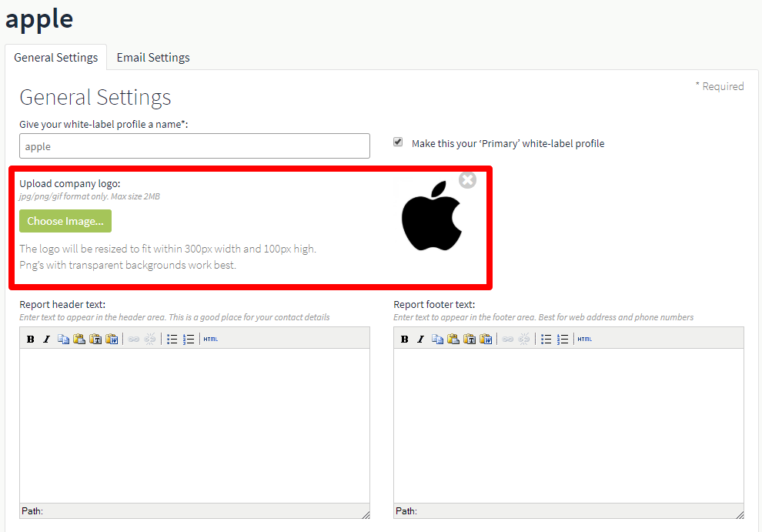This screenshot has height=532, width=762.
Task: Insert bullet list in footer editor
Action: click(x=546, y=339)
